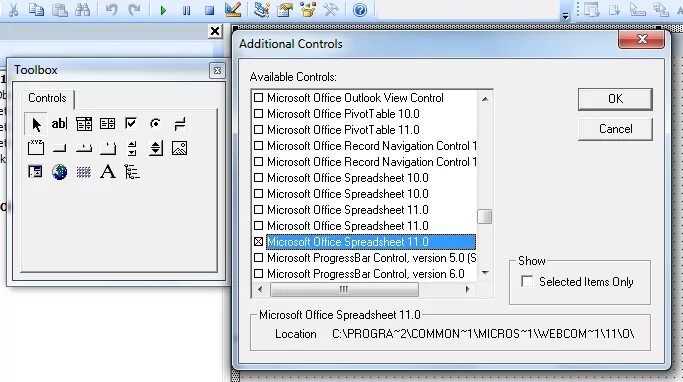The height and width of the screenshot is (382, 683).
Task: Open Find with the binoculars icon
Action: coord(82,9)
